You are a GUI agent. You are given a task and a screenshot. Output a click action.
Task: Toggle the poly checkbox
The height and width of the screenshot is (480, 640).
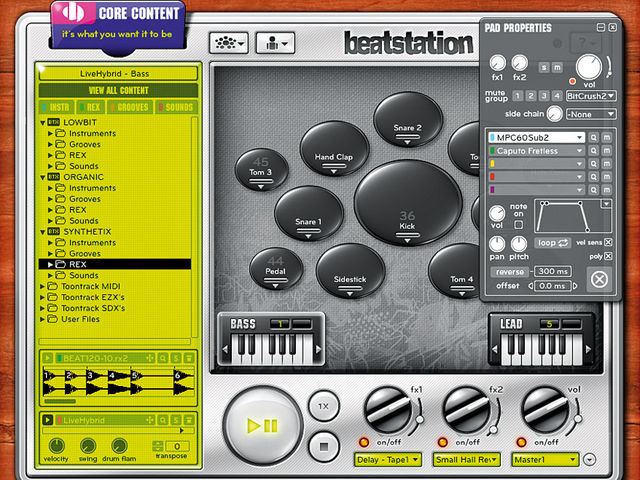pos(608,256)
